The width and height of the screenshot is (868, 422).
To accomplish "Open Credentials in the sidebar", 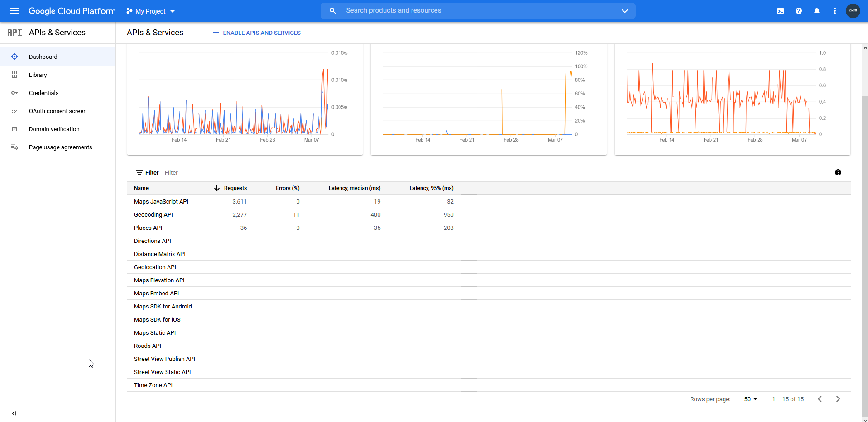I will [x=58, y=93].
